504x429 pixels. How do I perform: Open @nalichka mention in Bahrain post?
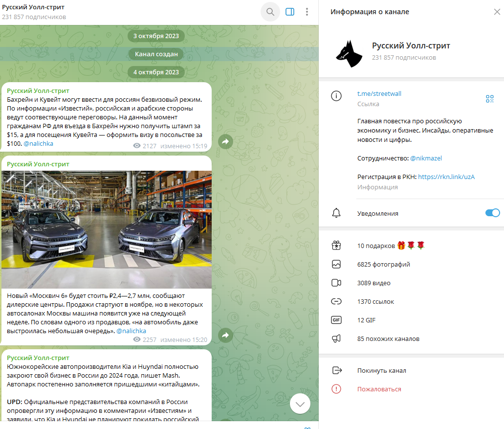[38, 143]
